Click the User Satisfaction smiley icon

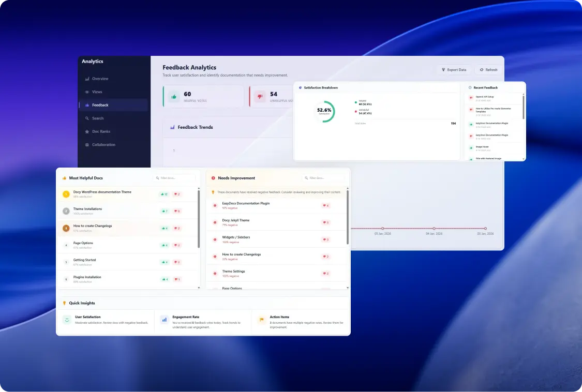[66, 320]
